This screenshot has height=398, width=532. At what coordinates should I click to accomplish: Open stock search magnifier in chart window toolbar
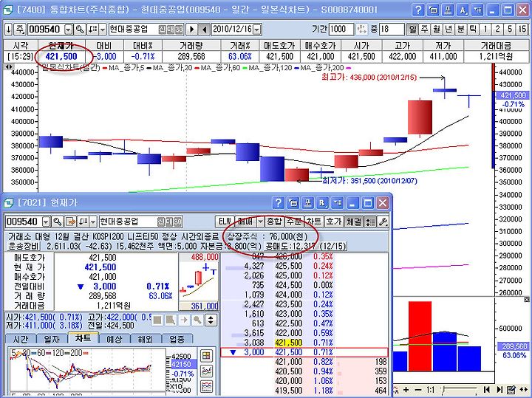coord(80,29)
